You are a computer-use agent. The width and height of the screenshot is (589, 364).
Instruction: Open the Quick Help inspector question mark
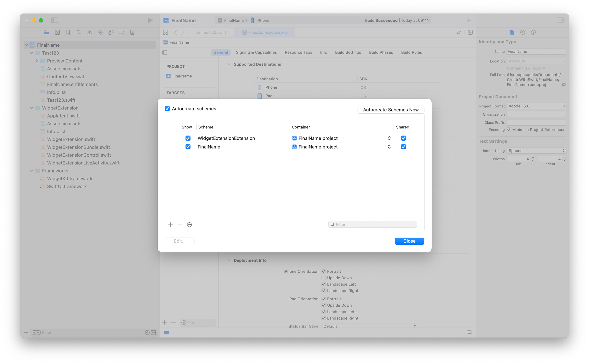click(533, 32)
